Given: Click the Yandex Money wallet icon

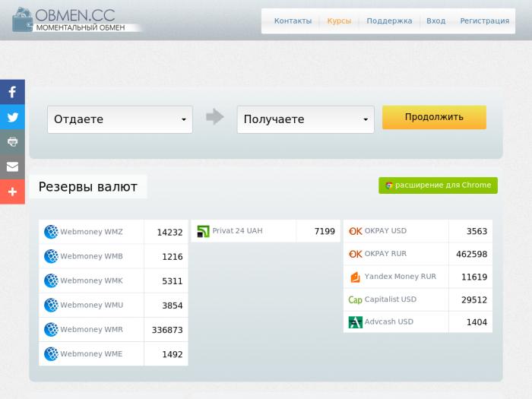Looking at the screenshot, I should click(355, 277).
